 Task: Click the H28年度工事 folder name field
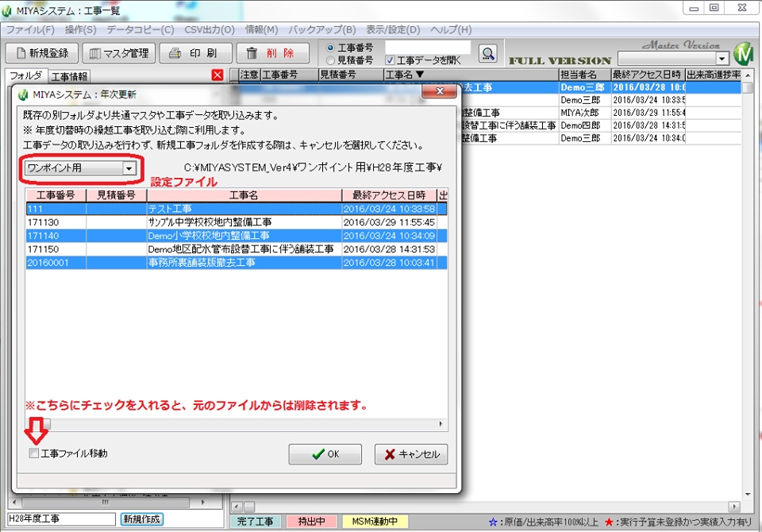(62, 519)
